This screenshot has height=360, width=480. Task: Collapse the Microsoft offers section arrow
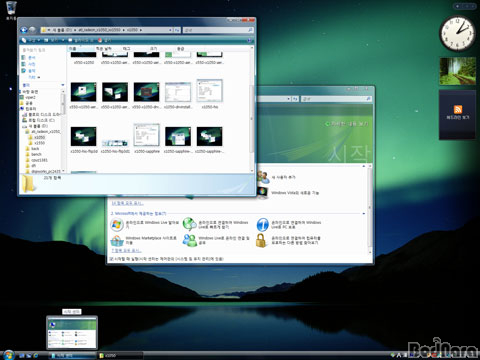click(x=364, y=214)
